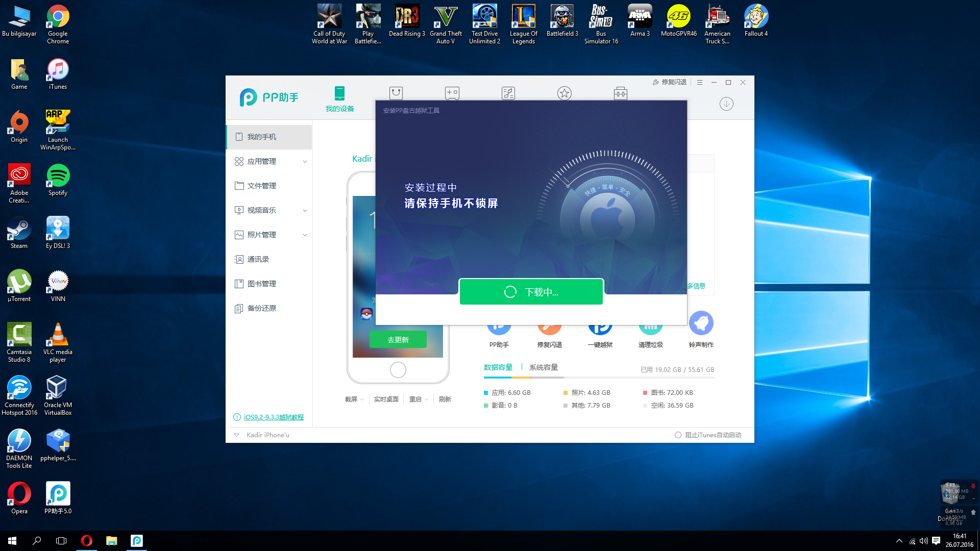The image size is (980, 551).
Task: Open the star favorites icon tab
Action: coord(565,93)
